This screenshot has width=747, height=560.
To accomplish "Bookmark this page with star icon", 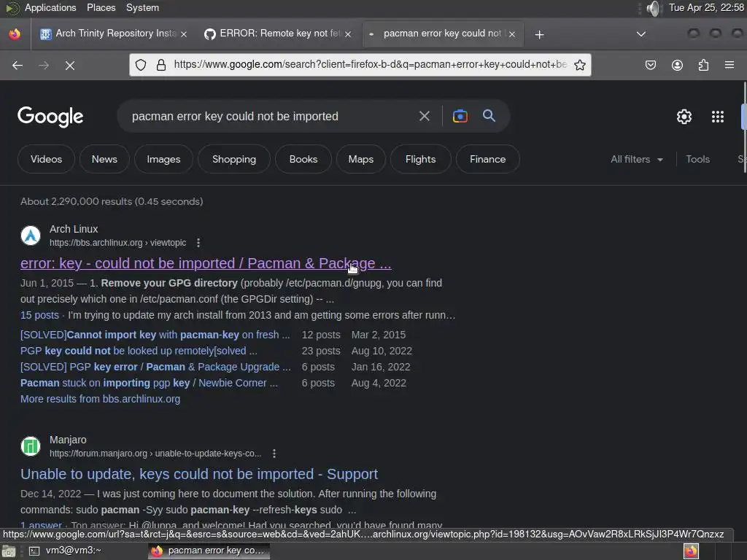I will 579,65.
